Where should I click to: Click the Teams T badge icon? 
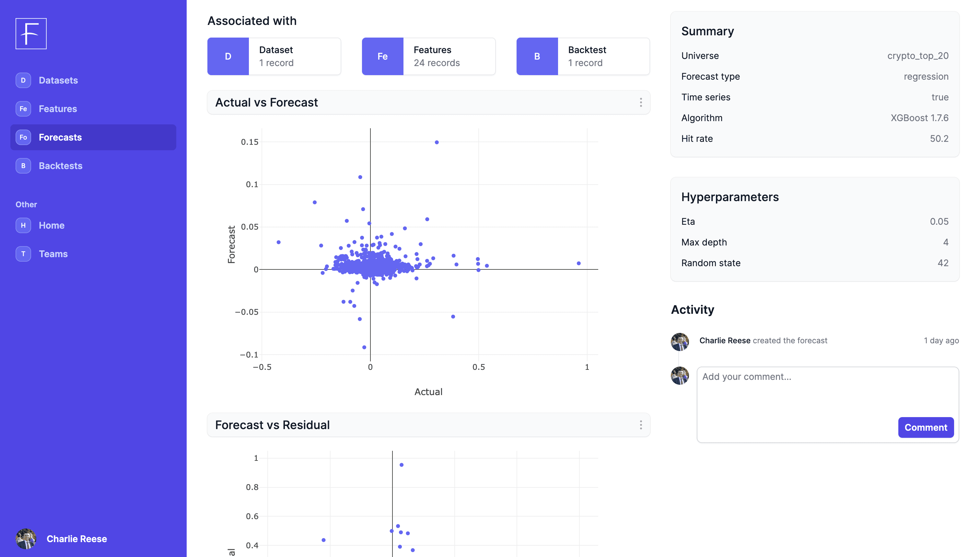pos(23,254)
